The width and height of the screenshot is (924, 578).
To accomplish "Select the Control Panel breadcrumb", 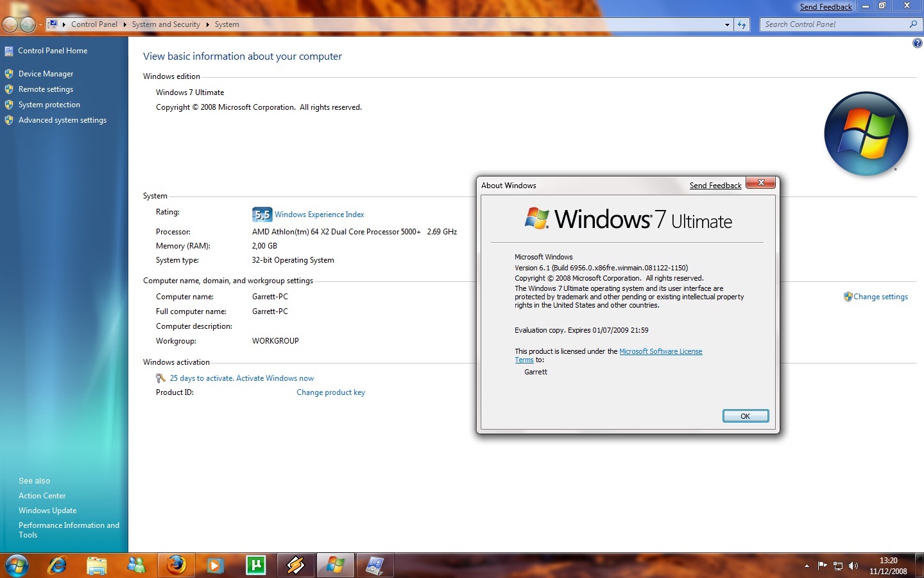I will [x=94, y=24].
